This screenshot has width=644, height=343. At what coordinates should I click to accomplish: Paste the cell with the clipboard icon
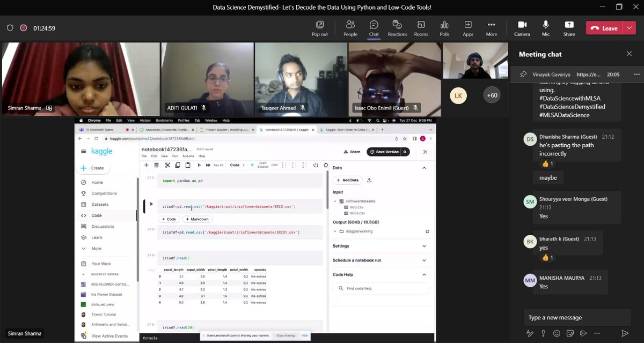[x=188, y=165]
